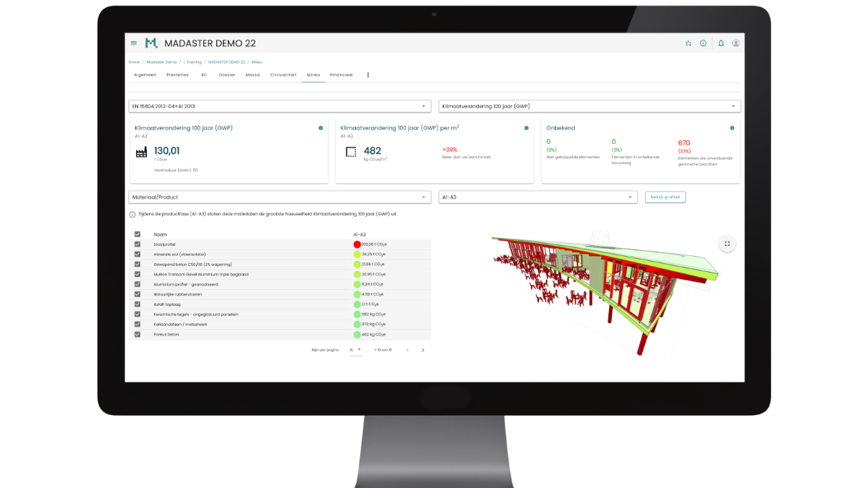Click the Bekijk grafiek button
The width and height of the screenshot is (868, 488).
665,197
